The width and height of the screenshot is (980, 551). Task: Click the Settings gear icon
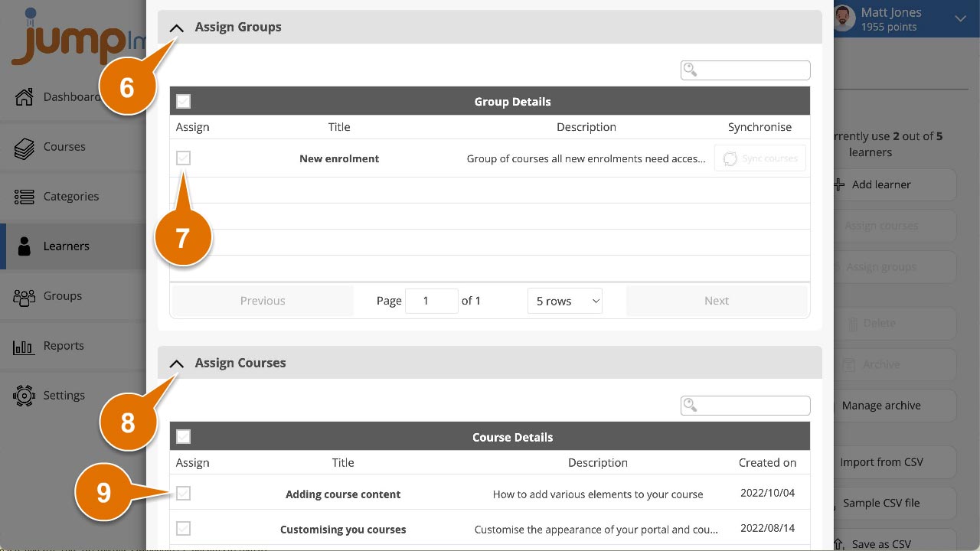tap(24, 396)
